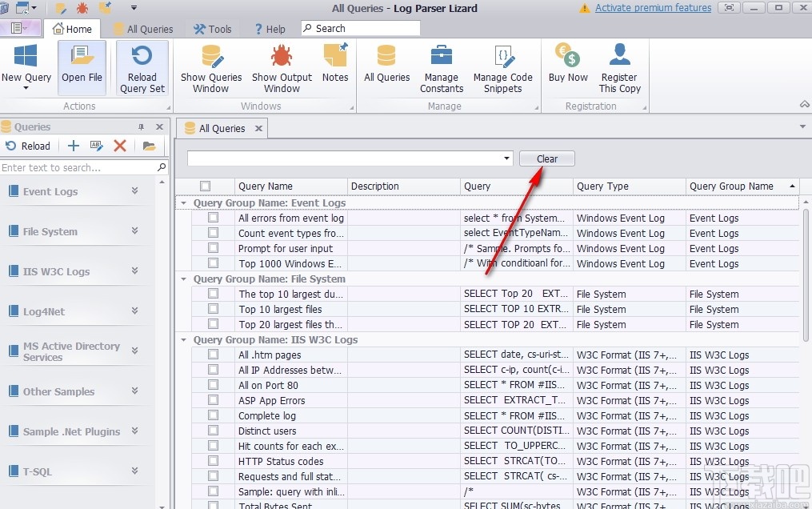Click Enter text to search field
This screenshot has height=509, width=812.
[78, 167]
